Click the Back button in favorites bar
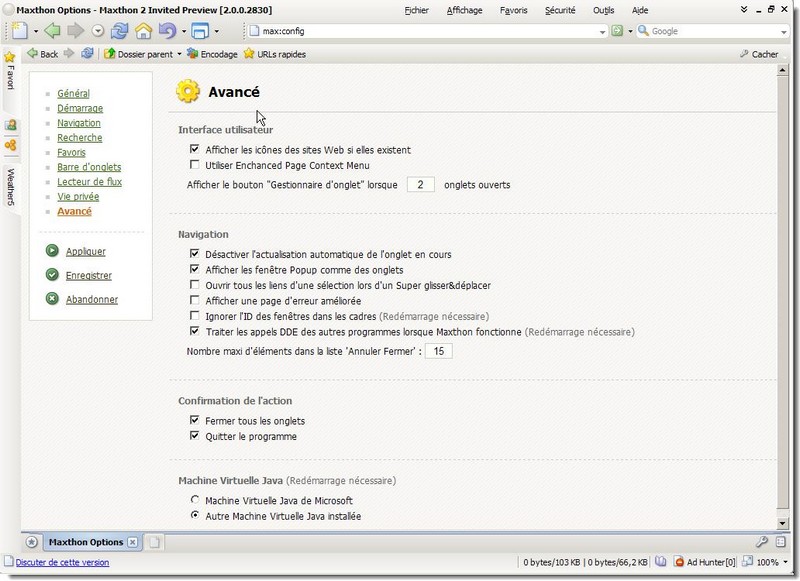This screenshot has width=800, height=581. coord(42,54)
